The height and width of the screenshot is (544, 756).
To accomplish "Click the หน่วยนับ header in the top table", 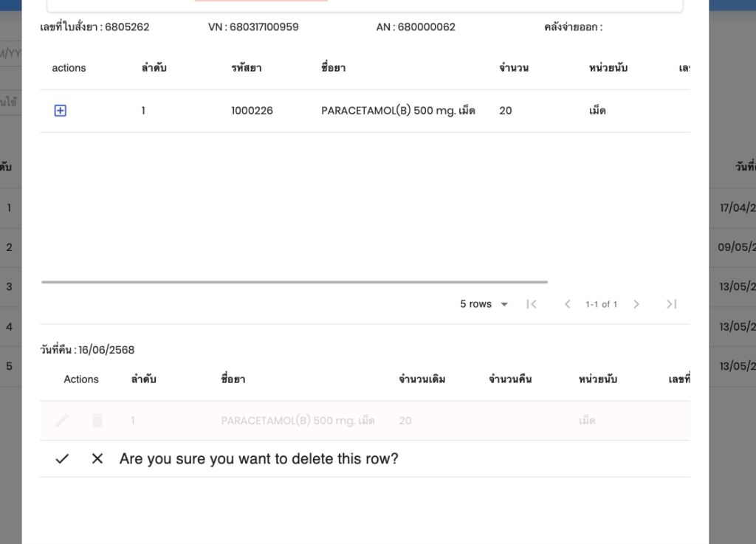I will tap(608, 68).
